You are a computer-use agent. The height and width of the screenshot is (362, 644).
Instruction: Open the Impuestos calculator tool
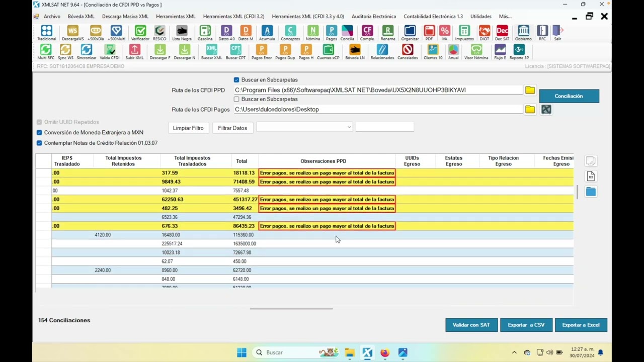pyautogui.click(x=464, y=33)
